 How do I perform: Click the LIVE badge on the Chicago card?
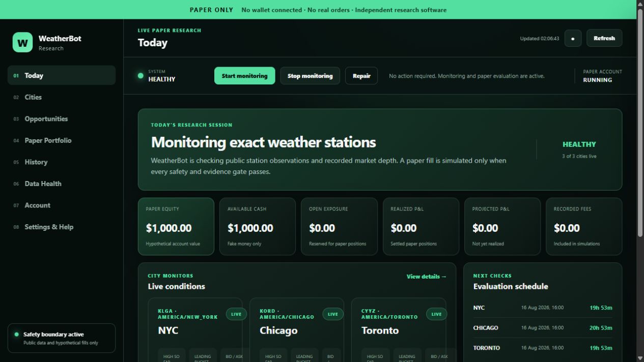click(x=333, y=314)
